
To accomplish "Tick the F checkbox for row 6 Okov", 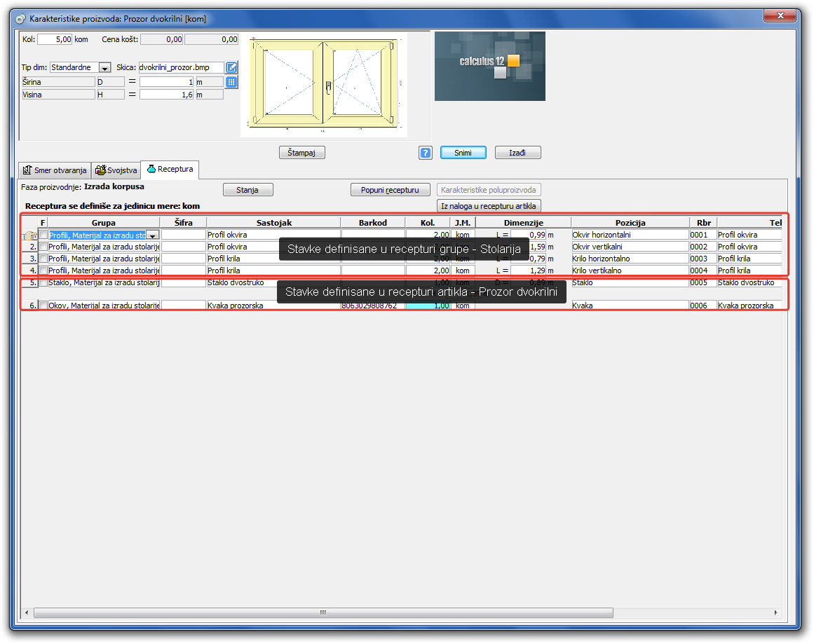I will [x=43, y=306].
